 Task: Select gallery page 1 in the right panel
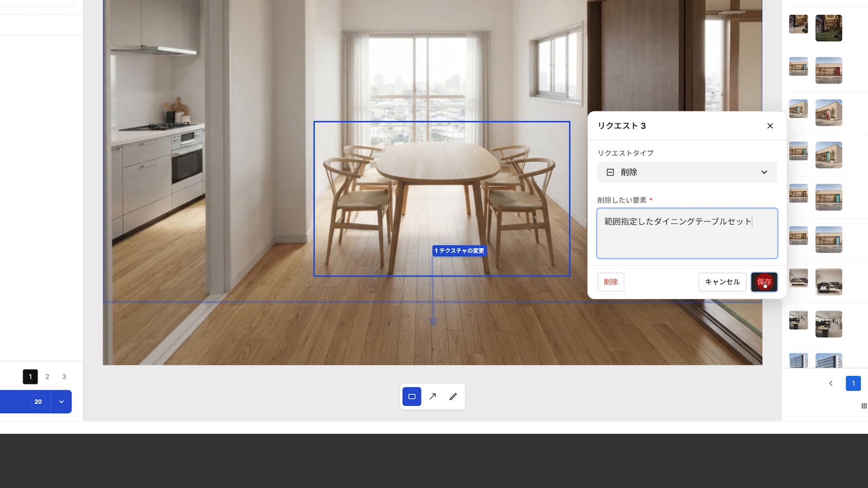pyautogui.click(x=853, y=383)
